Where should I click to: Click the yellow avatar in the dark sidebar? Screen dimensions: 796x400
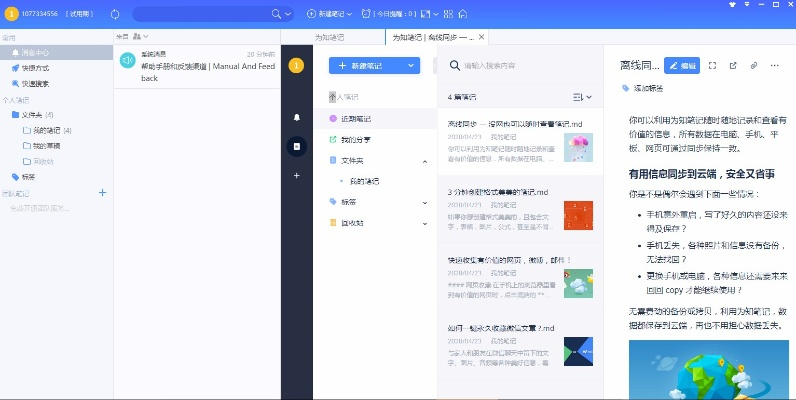[296, 65]
